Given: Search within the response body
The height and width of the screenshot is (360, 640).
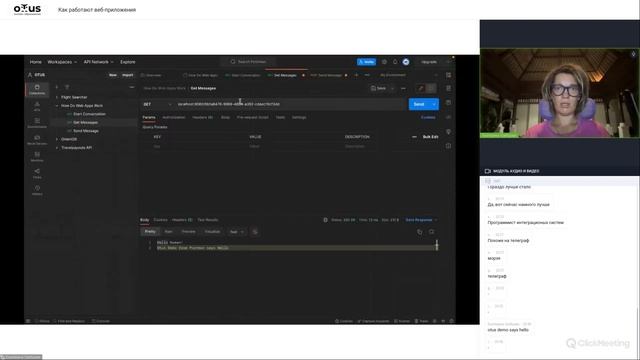Looking at the screenshot, I should [x=431, y=232].
